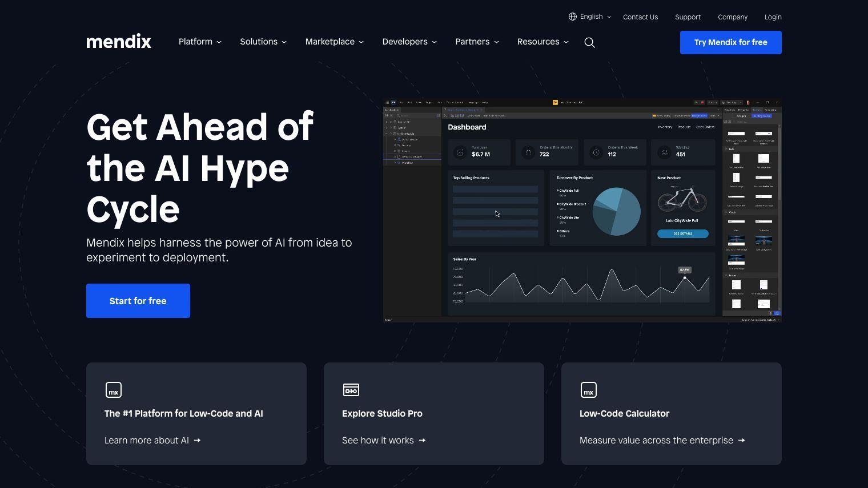
Task: Expand the Resources menu
Action: click(x=543, y=42)
